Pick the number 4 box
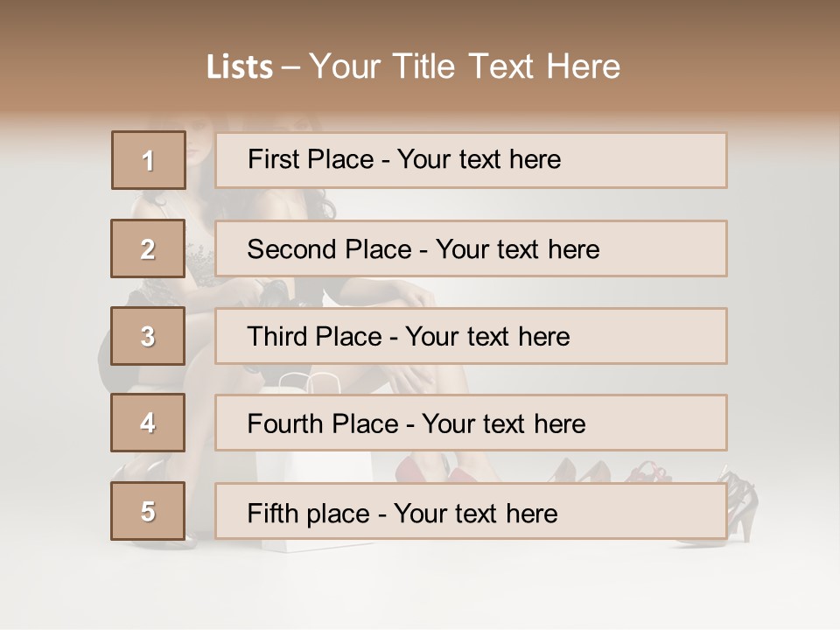The image size is (840, 630). click(x=148, y=423)
